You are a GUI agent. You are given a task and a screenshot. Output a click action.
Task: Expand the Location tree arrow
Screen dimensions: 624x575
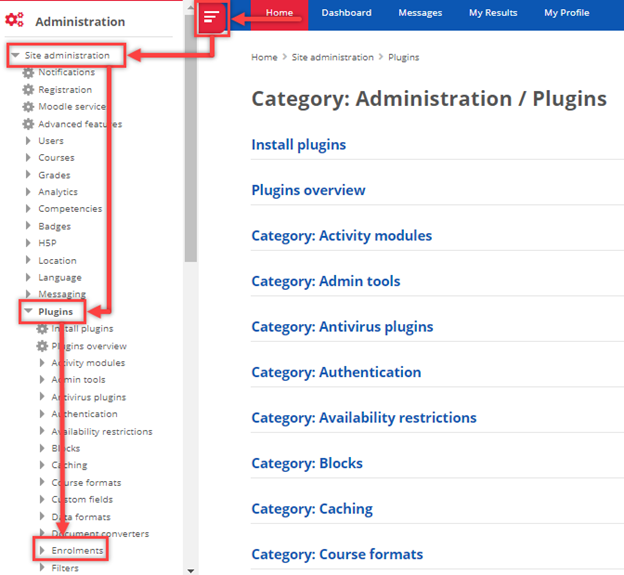[28, 260]
